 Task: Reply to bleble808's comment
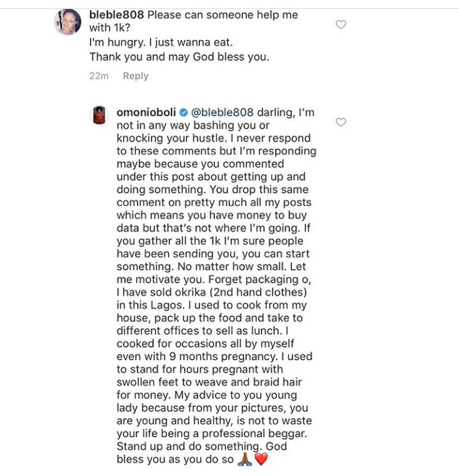click(x=135, y=76)
